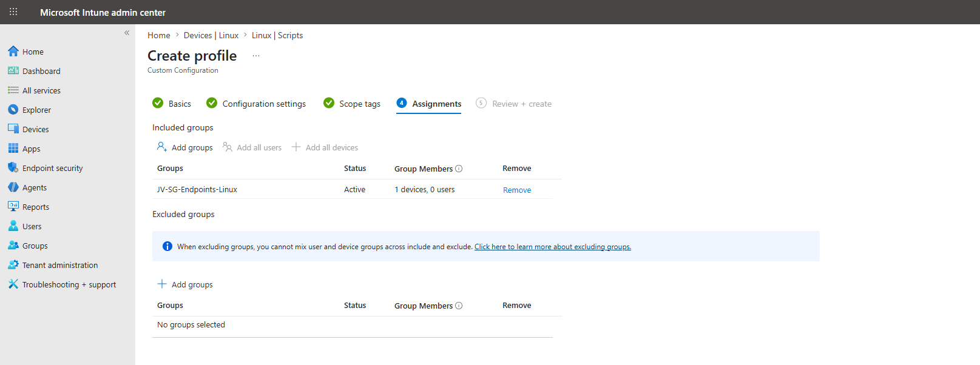This screenshot has width=980, height=365.
Task: Click the Users person icon
Action: point(13,226)
